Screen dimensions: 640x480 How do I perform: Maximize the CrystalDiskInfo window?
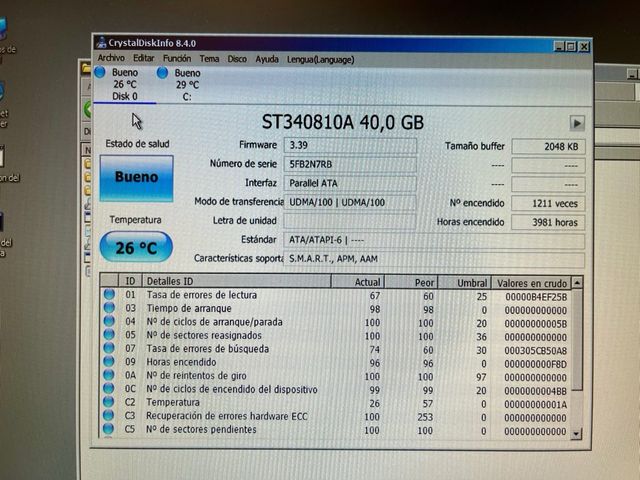tap(571, 47)
